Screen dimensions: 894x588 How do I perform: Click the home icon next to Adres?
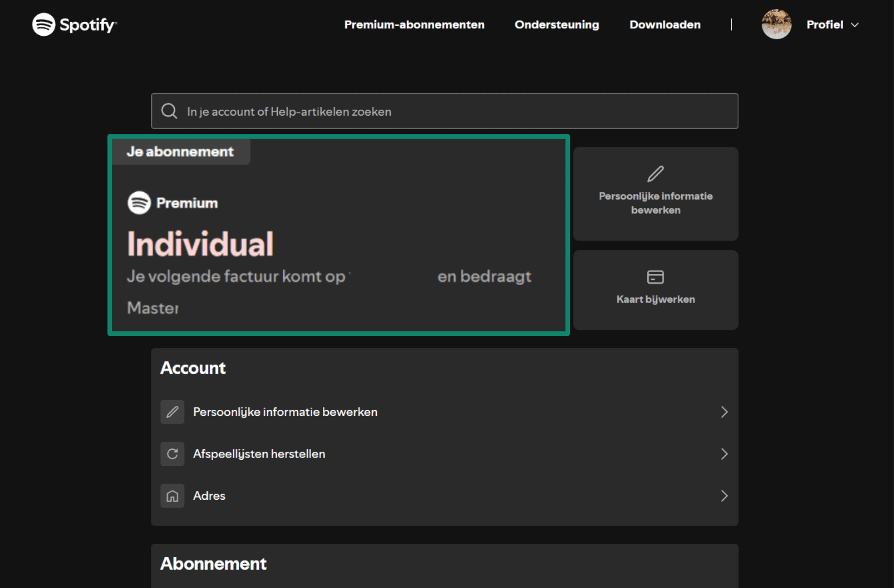point(172,496)
